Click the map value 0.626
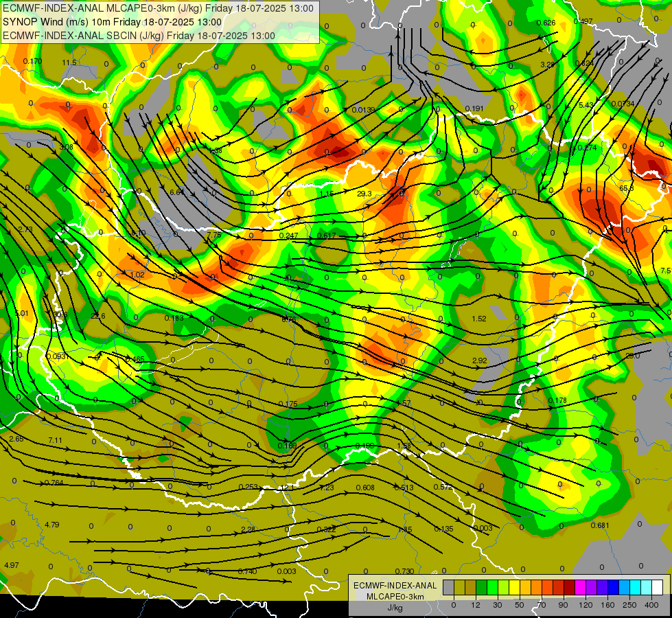 tap(546, 23)
